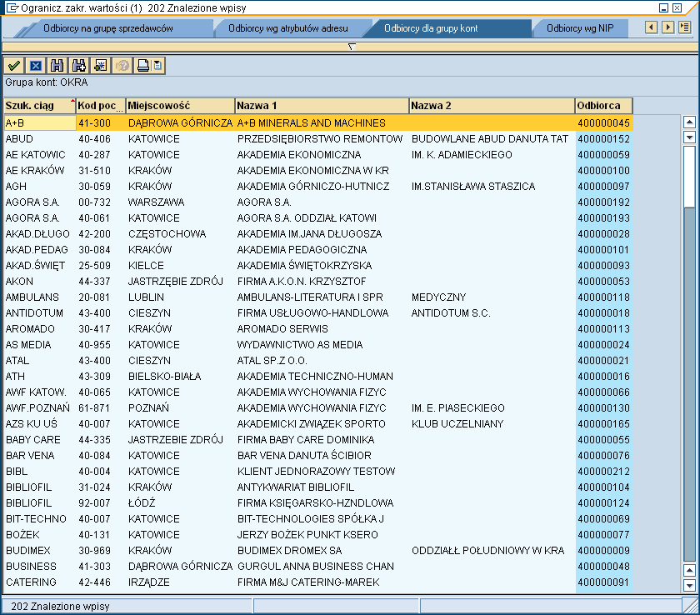Screen dimensions: 700x615
Task: Pick the AGH search term row
Action: (x=16, y=186)
